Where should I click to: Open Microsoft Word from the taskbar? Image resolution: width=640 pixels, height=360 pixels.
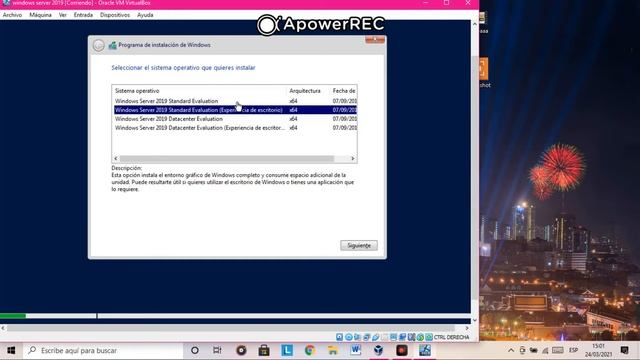356,350
